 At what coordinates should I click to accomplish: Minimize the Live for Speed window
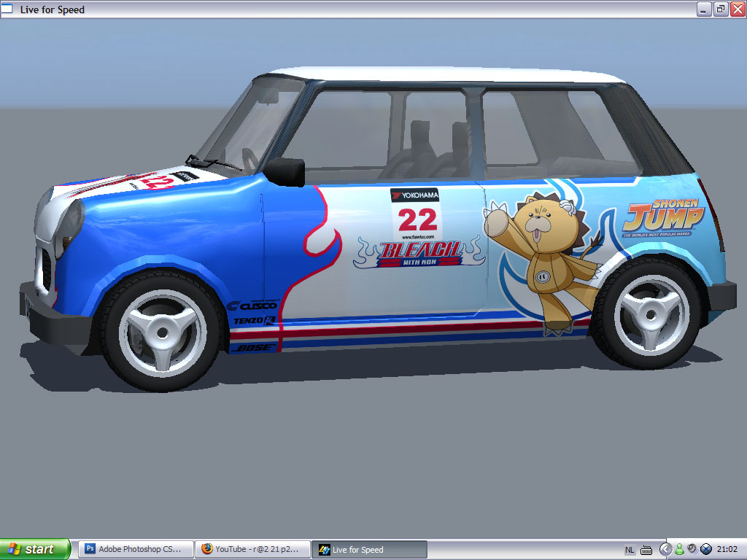point(704,9)
